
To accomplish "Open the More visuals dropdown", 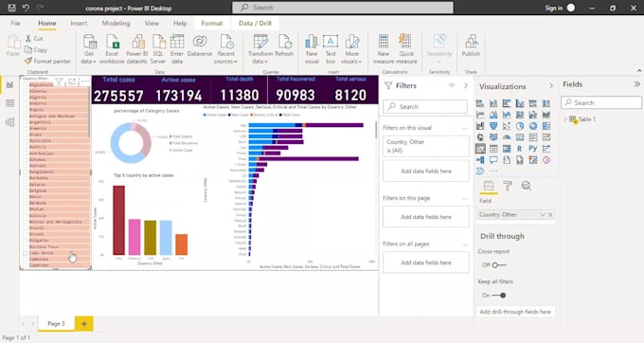I will 351,49.
